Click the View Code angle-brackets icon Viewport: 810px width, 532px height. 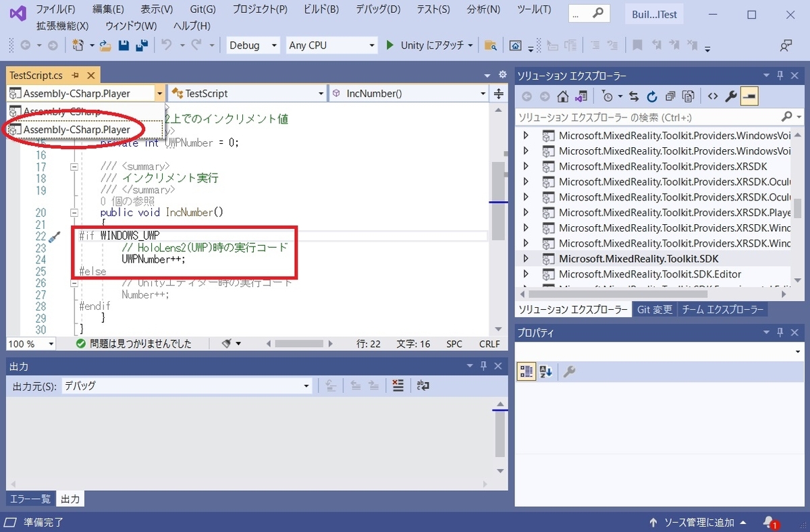pos(712,97)
